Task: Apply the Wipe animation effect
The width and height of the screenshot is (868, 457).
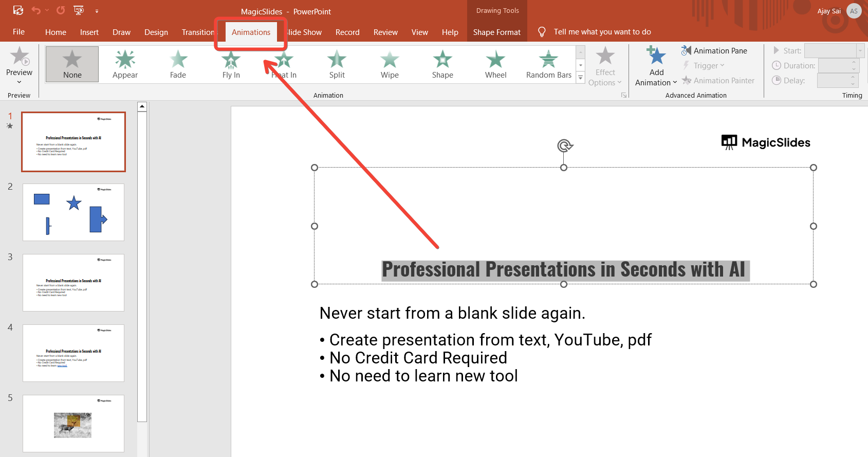Action: click(x=390, y=64)
